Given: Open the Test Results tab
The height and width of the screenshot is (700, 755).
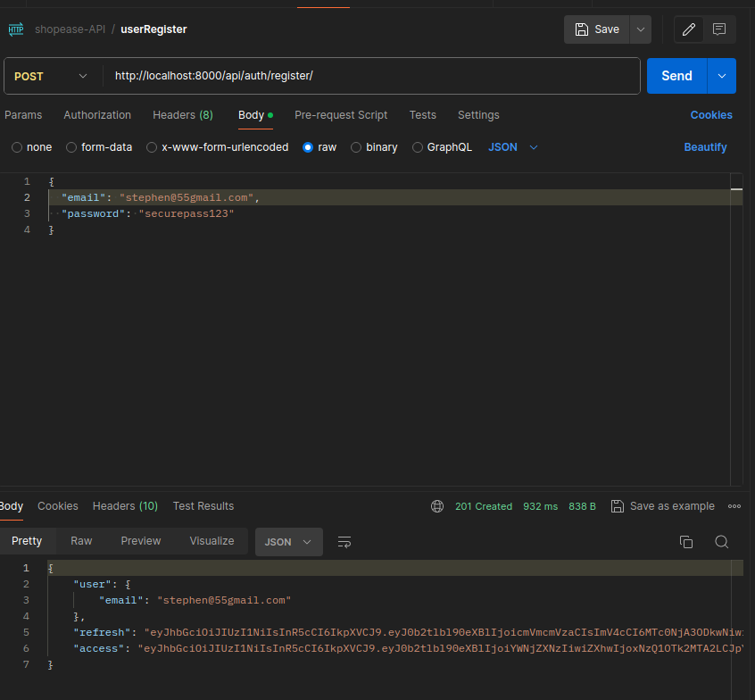Looking at the screenshot, I should 203,506.
